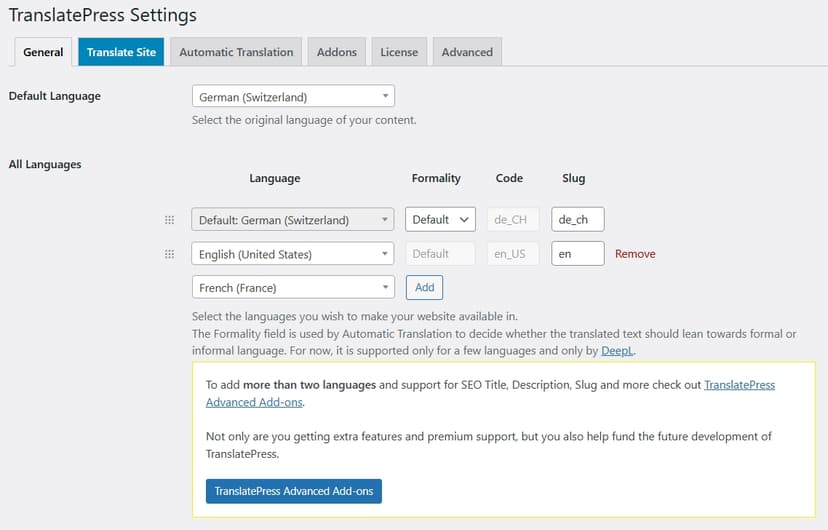The height and width of the screenshot is (530, 828).
Task: Click the drag handle for English (United States) row
Action: (169, 254)
